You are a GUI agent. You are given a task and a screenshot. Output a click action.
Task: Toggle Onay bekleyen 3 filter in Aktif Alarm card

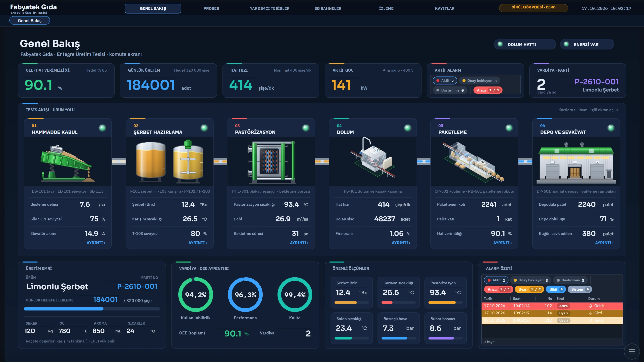[x=479, y=81]
